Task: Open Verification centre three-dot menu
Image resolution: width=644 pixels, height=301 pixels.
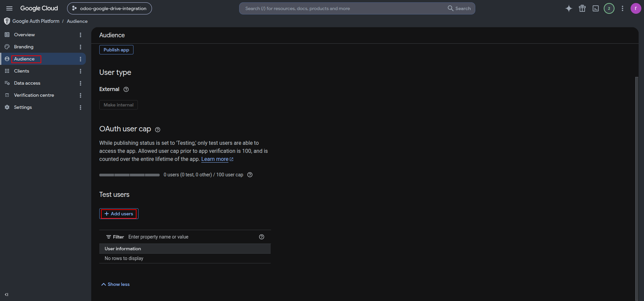Action: pyautogui.click(x=80, y=95)
